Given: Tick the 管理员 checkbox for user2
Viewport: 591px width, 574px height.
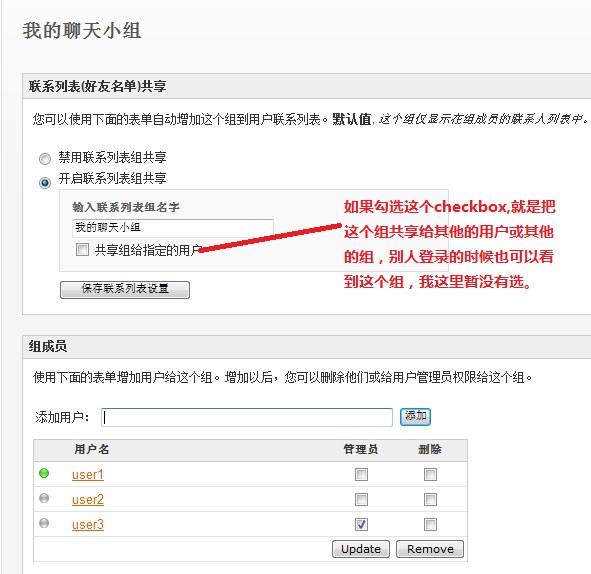Looking at the screenshot, I should click(361, 500).
